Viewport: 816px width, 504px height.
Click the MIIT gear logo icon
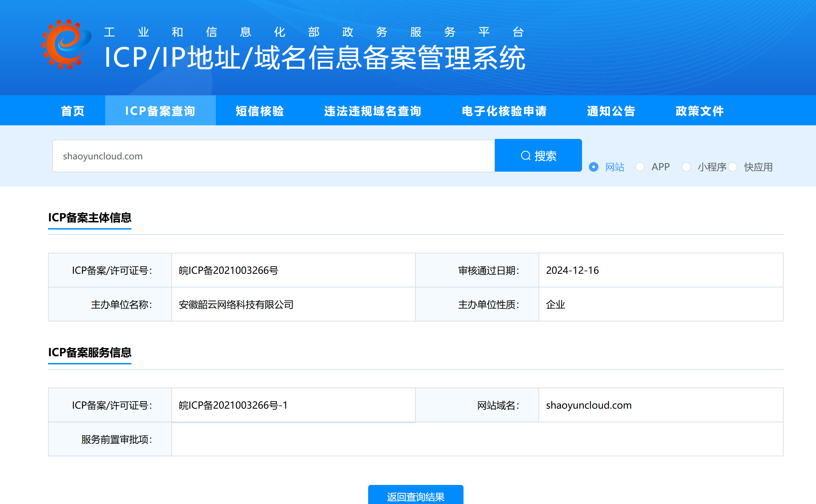click(x=65, y=44)
